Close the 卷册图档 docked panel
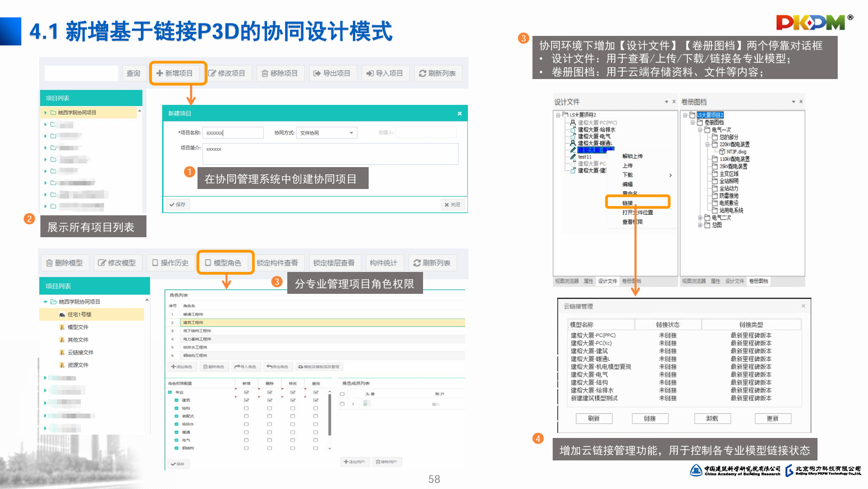The image size is (868, 489). pyautogui.click(x=801, y=102)
